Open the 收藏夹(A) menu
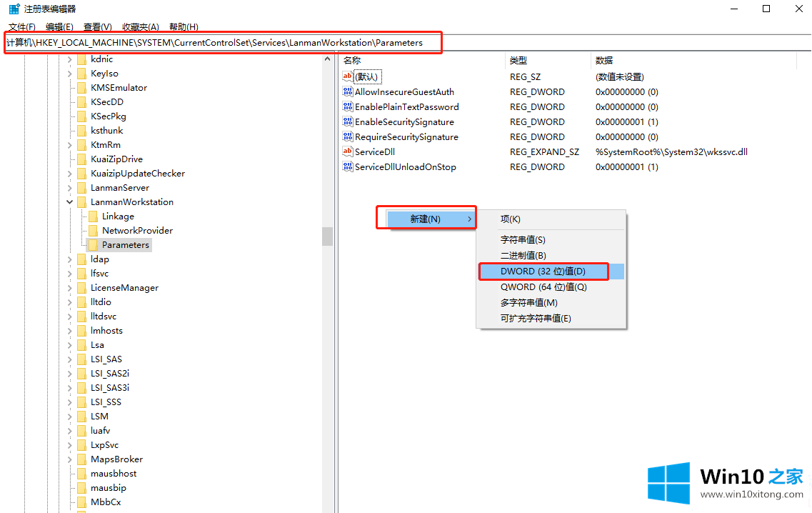 coord(141,27)
